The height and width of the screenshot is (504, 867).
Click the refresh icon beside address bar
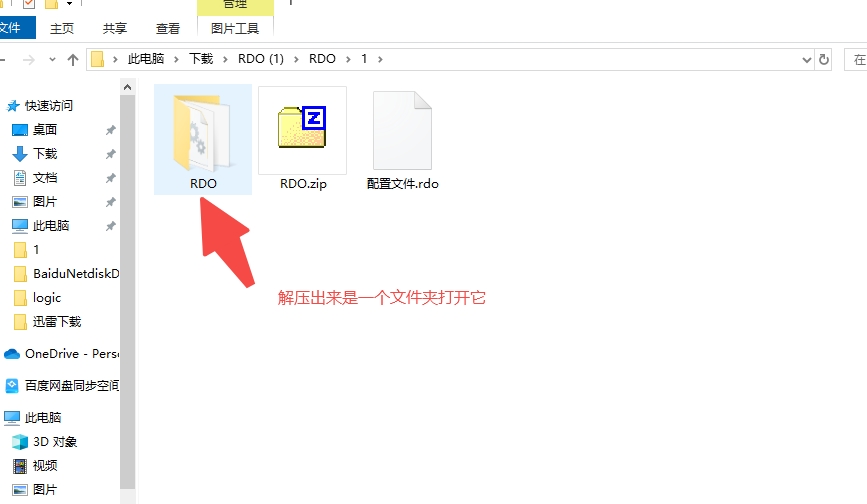[x=824, y=60]
